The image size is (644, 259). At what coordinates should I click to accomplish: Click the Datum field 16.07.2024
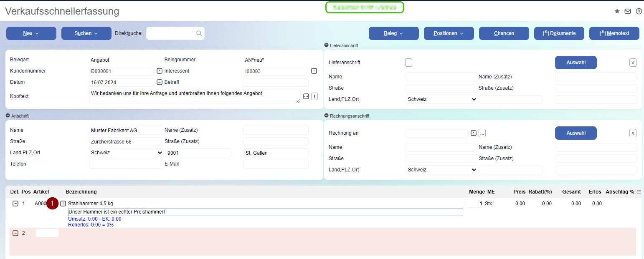(122, 83)
